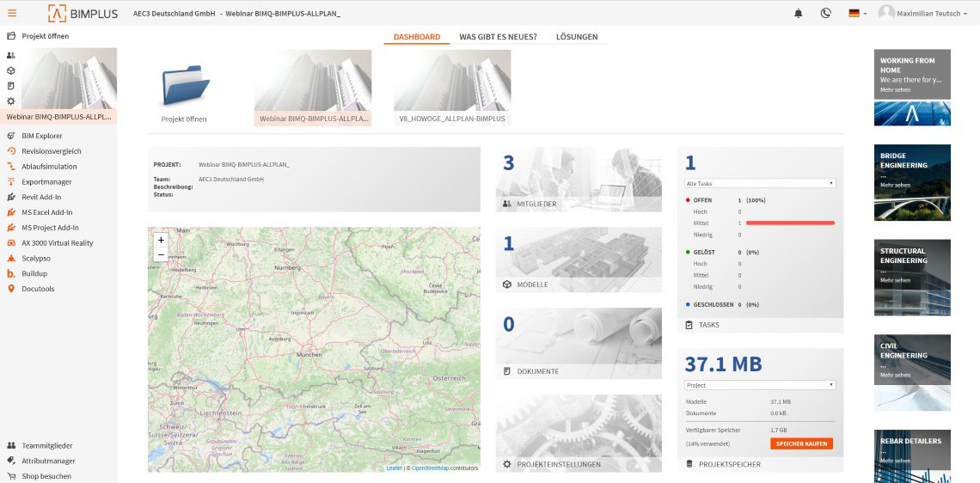Select V8_HOWOGE_ALLPLAN-BIMPLUS project thumbnail
Screen dimensions: 980x483
[452, 88]
